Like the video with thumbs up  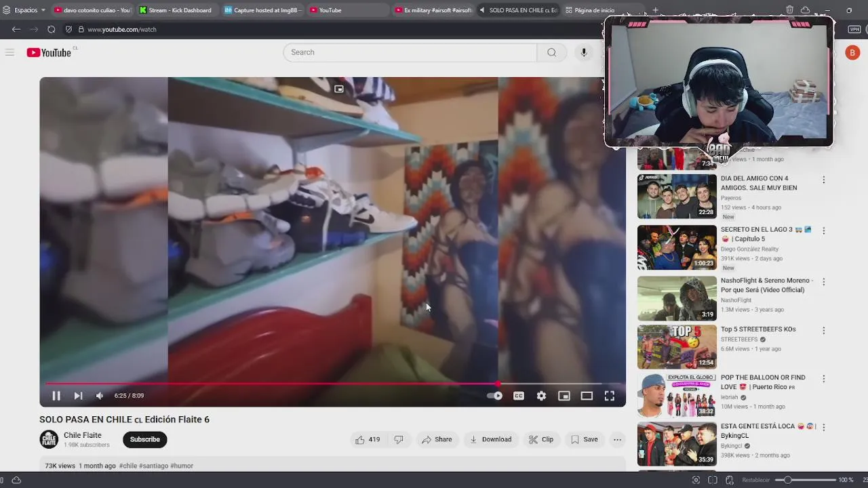pyautogui.click(x=367, y=439)
